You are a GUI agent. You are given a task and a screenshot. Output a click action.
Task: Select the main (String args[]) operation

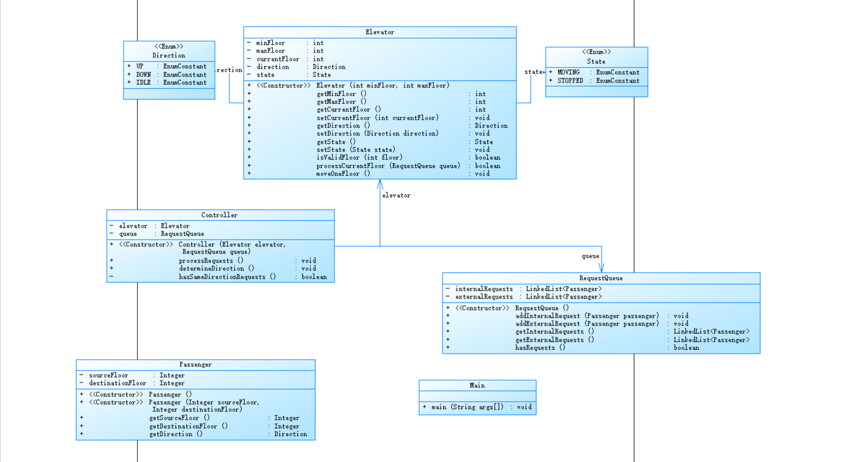[467, 407]
